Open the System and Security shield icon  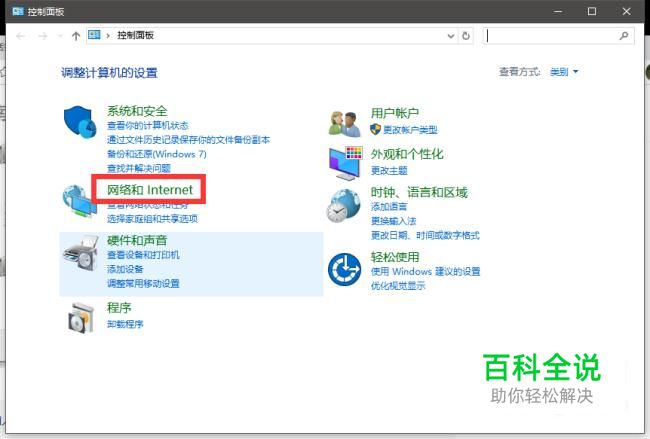point(80,122)
